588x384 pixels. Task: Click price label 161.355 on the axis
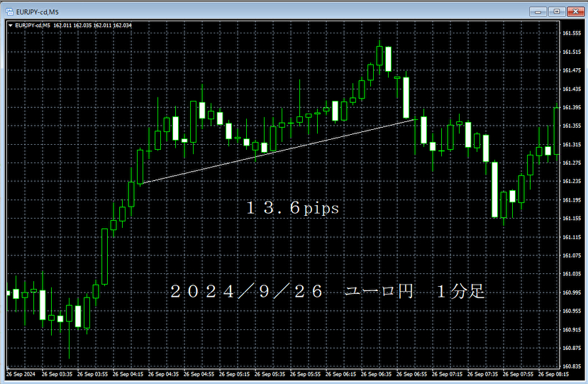[572, 126]
